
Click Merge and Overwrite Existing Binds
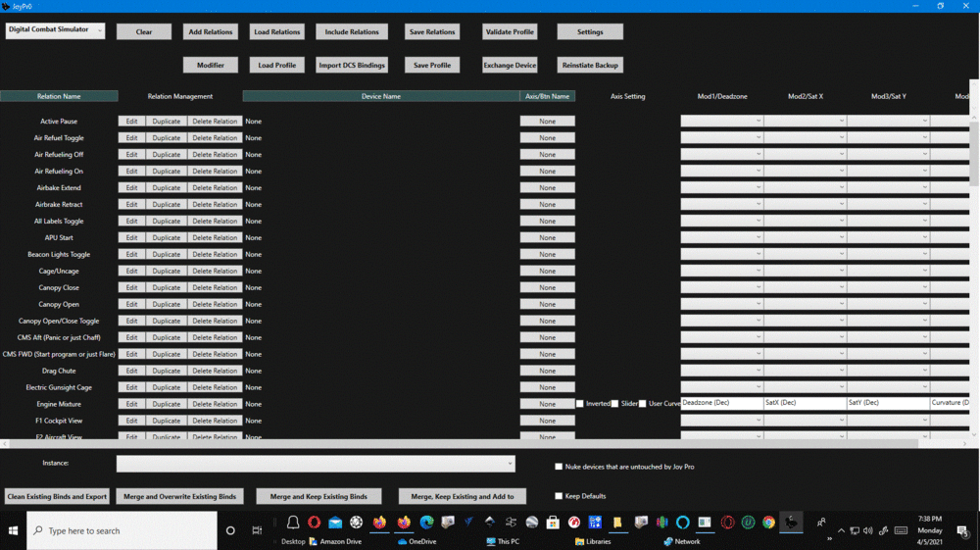(x=180, y=496)
